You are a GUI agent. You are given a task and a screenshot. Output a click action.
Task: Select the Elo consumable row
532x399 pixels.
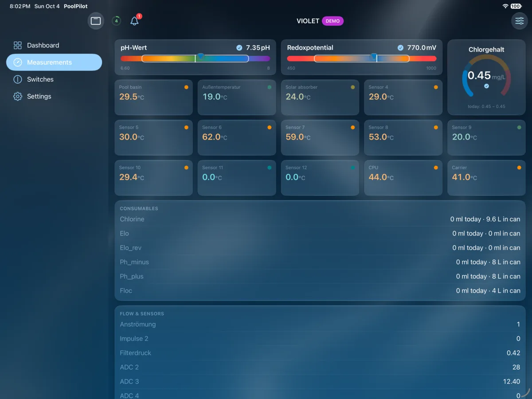[320, 233]
